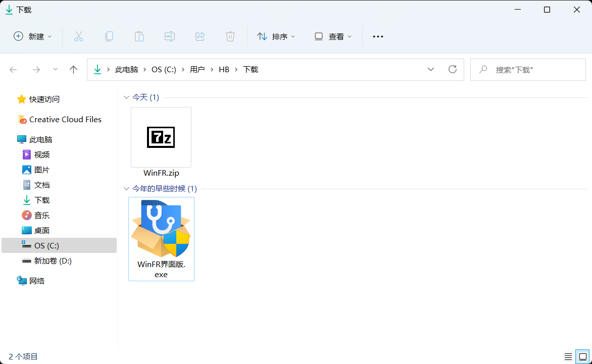Expand the address bar history dropdown
Image resolution: width=592 pixels, height=364 pixels.
[431, 69]
